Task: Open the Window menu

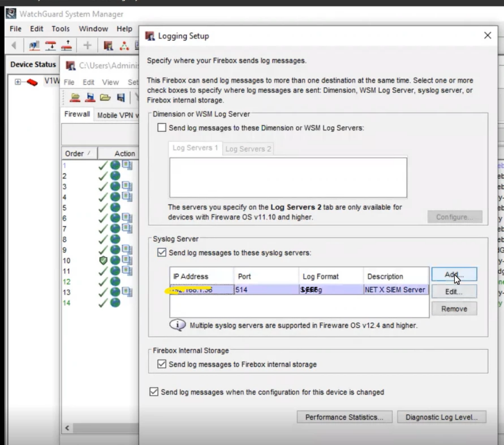Action: [x=93, y=29]
